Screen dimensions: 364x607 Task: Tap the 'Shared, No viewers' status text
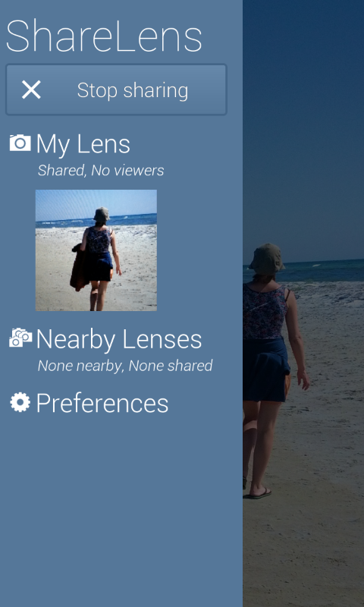(x=101, y=170)
